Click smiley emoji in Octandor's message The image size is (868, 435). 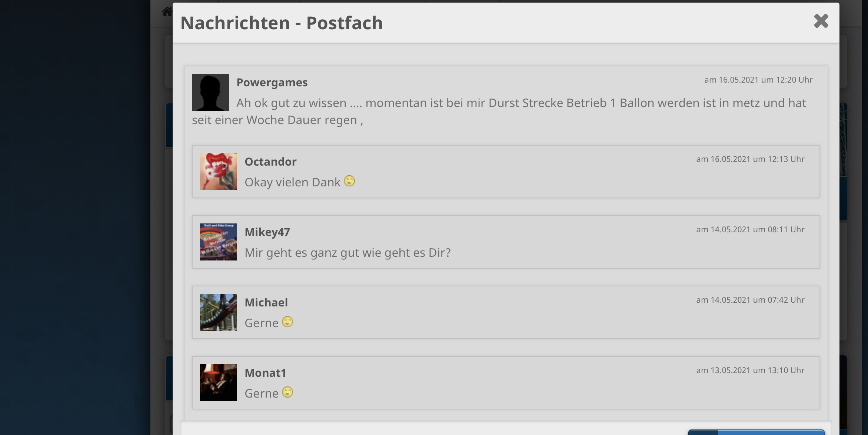point(349,181)
